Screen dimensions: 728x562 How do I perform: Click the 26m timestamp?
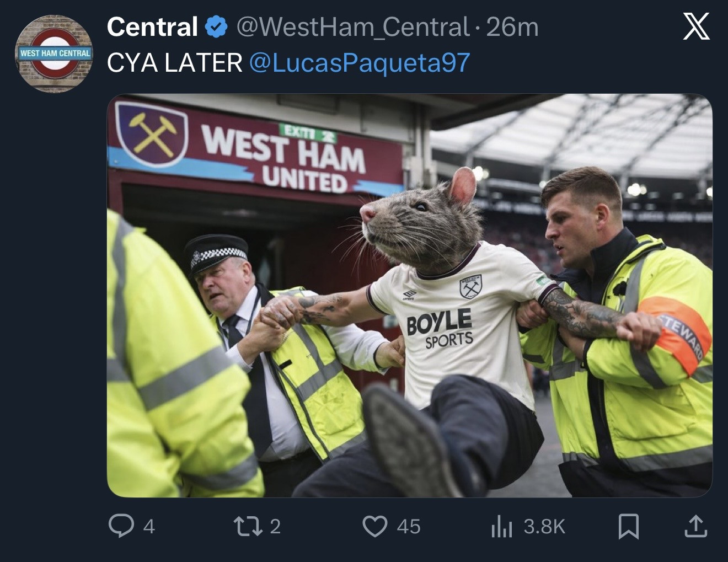[512, 27]
